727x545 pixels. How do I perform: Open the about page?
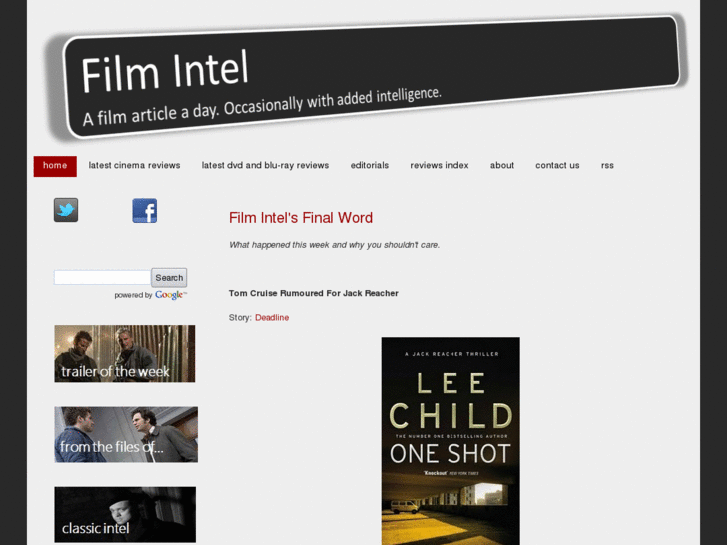click(502, 166)
